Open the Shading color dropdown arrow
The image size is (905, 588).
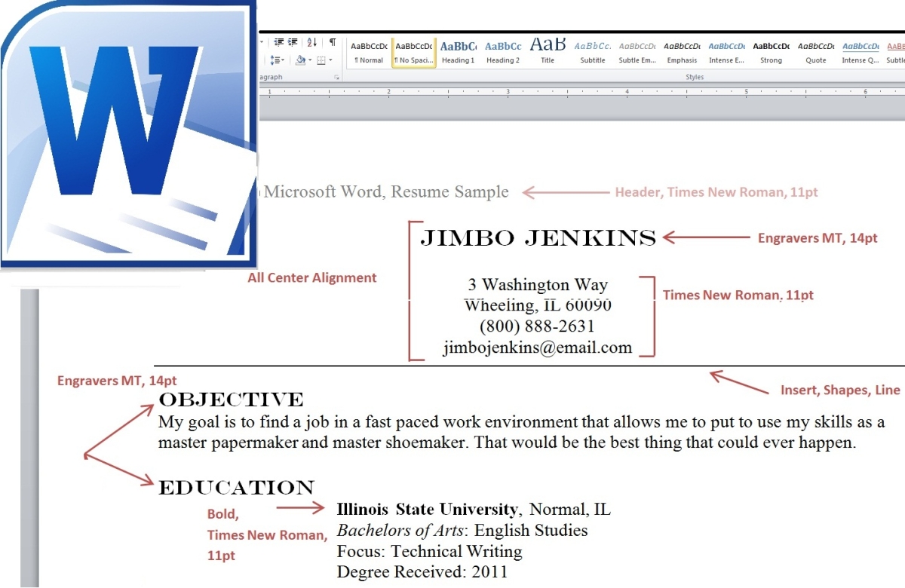(x=310, y=60)
